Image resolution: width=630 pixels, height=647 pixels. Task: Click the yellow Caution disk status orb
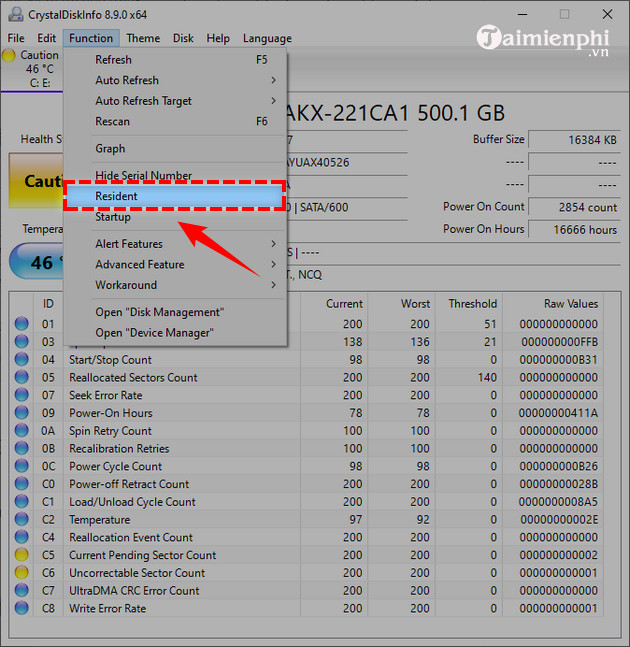click(x=9, y=55)
